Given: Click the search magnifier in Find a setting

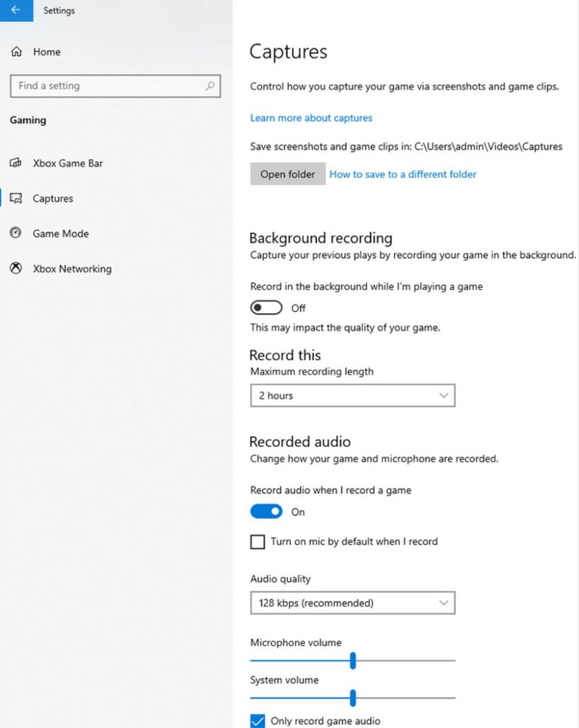Looking at the screenshot, I should click(209, 86).
